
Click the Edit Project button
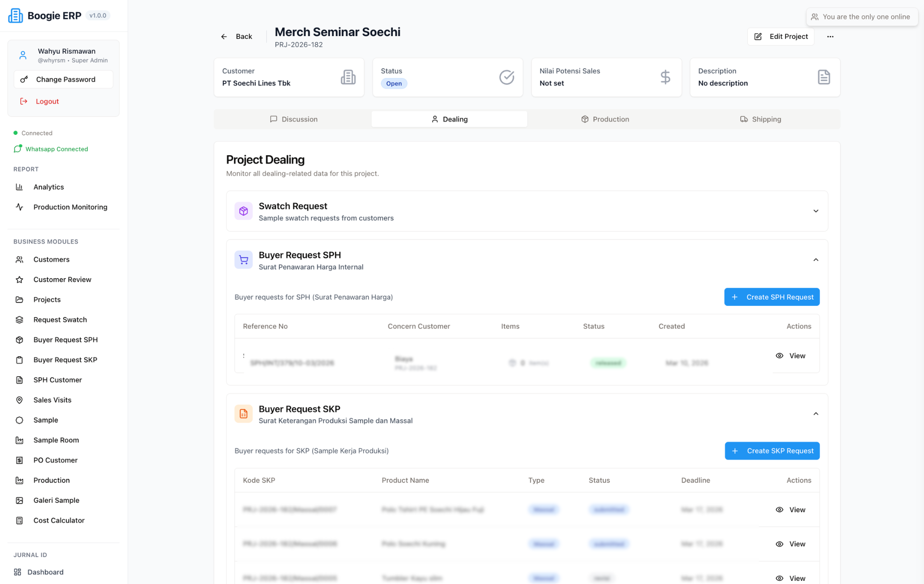(781, 37)
